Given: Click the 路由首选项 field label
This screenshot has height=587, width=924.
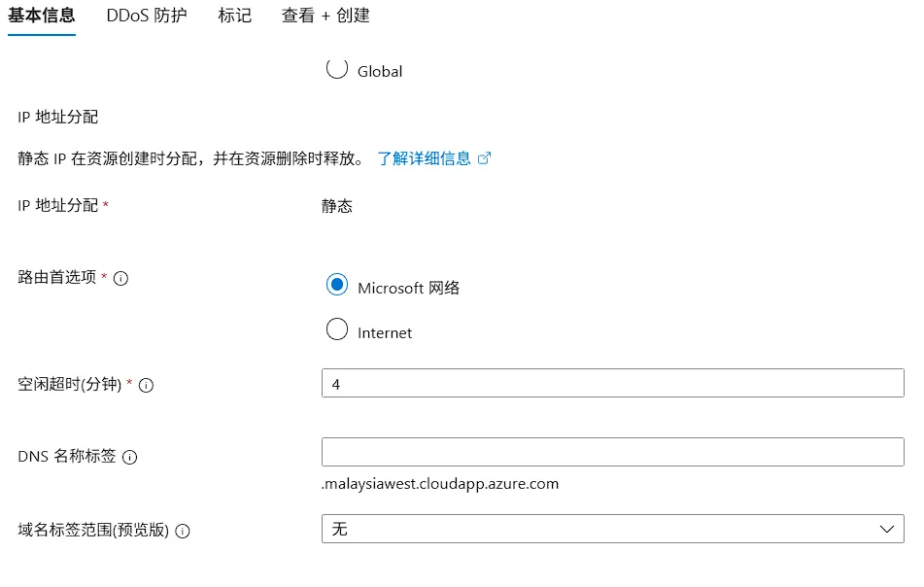Looking at the screenshot, I should (57, 277).
